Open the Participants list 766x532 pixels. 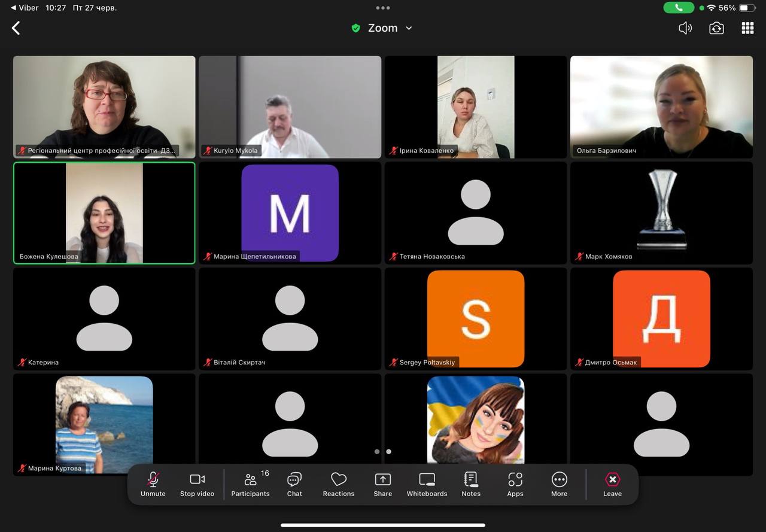250,484
